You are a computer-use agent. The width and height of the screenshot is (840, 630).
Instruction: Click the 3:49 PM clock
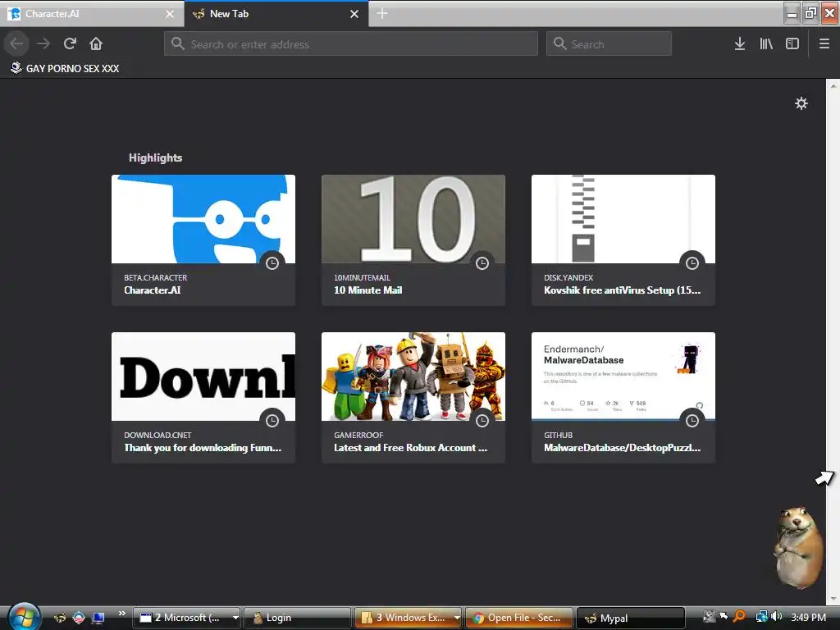coord(808,617)
